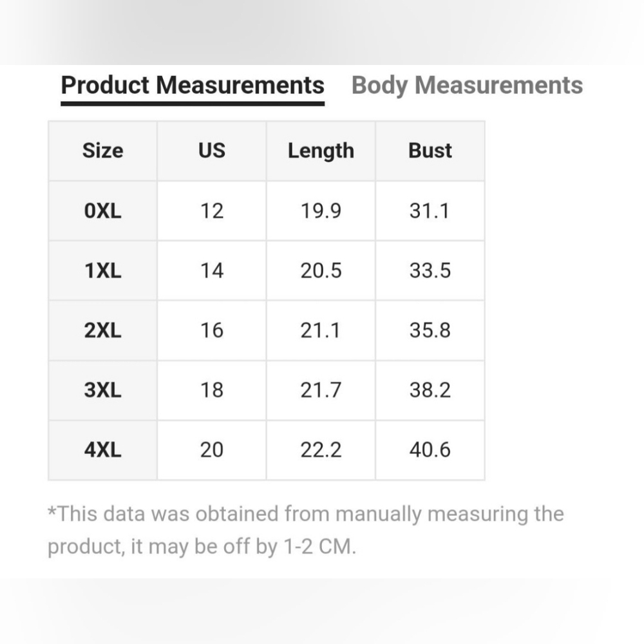Select the Product Measurements tab
644x644 pixels.
(x=193, y=86)
